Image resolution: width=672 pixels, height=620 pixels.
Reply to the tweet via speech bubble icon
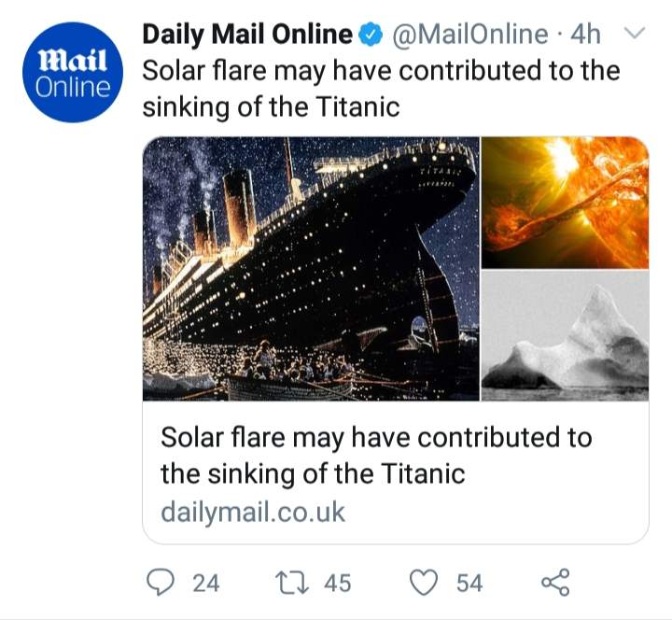(x=164, y=583)
